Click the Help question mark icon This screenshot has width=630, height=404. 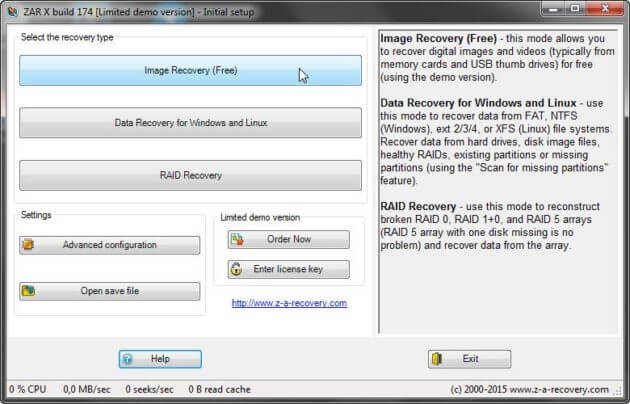[x=127, y=359]
